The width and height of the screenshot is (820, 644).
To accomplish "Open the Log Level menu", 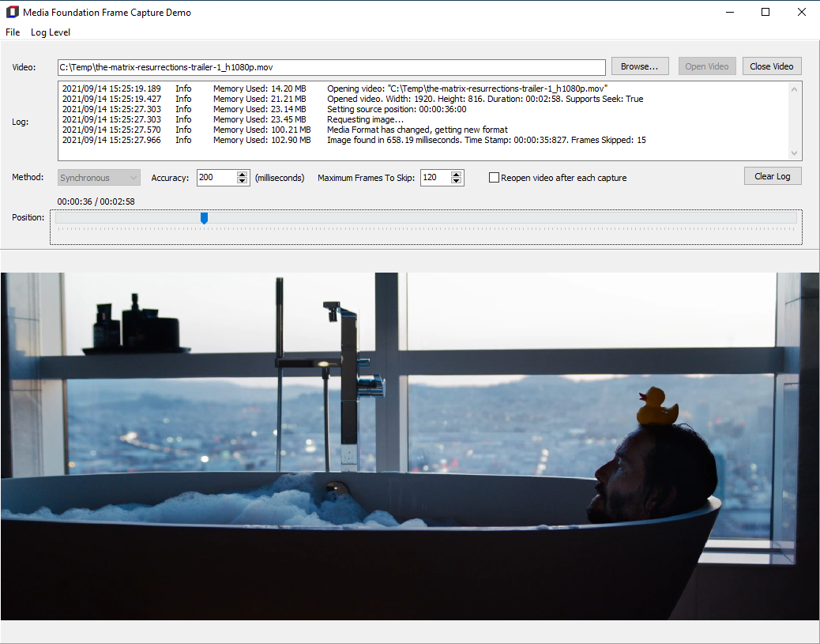I will (x=51, y=32).
